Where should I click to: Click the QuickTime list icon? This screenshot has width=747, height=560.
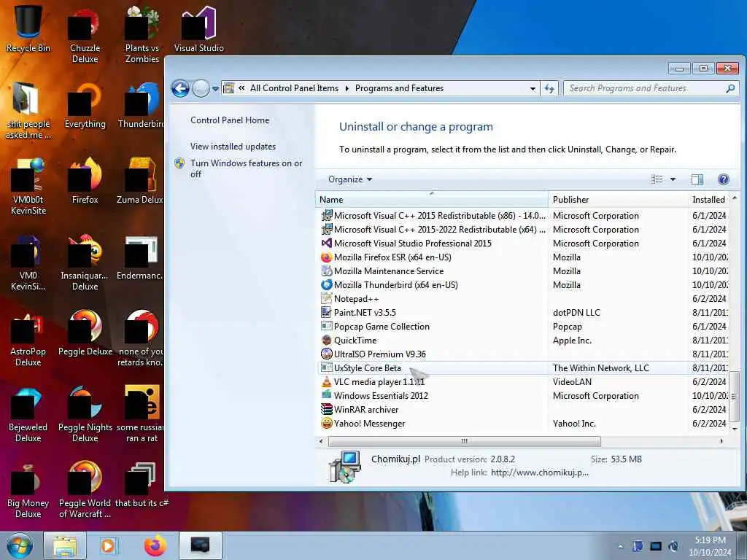point(326,341)
